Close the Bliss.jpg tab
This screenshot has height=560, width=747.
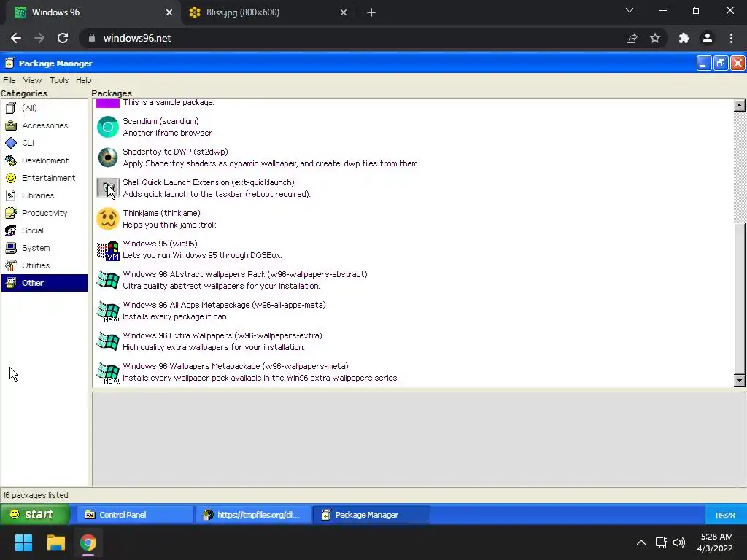[x=344, y=12]
